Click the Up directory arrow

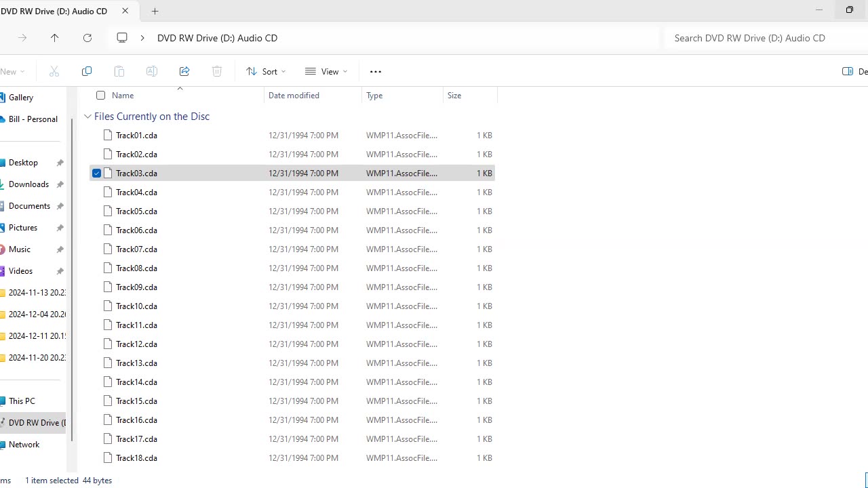pos(55,38)
